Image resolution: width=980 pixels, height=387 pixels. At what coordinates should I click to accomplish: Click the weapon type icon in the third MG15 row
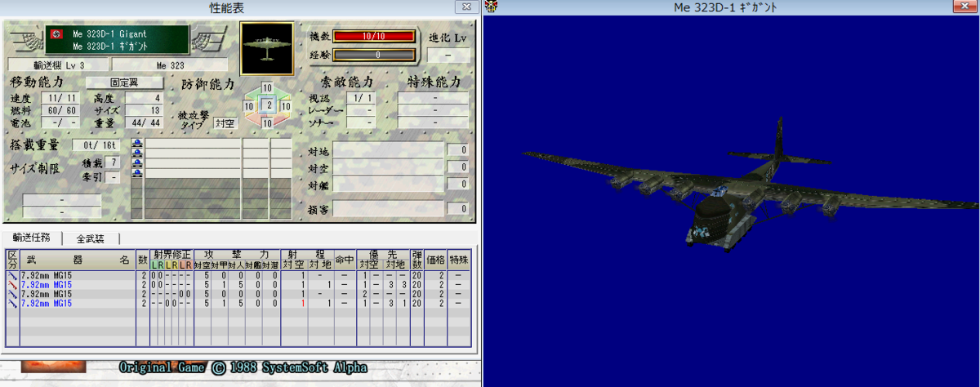12,294
